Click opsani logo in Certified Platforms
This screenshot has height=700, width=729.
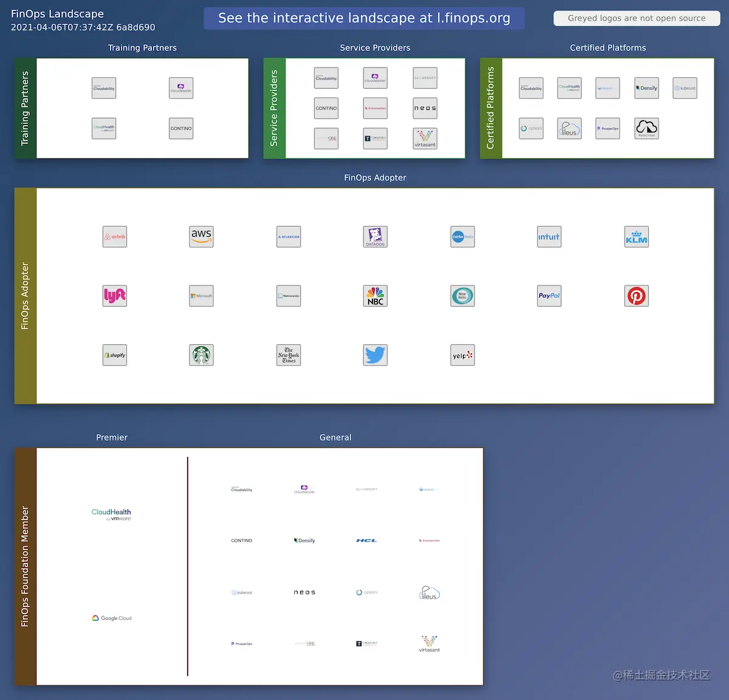click(531, 128)
